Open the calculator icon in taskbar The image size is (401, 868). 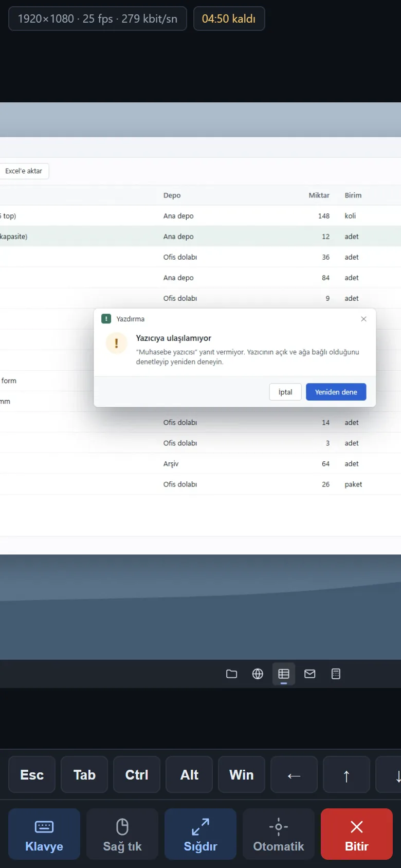click(336, 674)
